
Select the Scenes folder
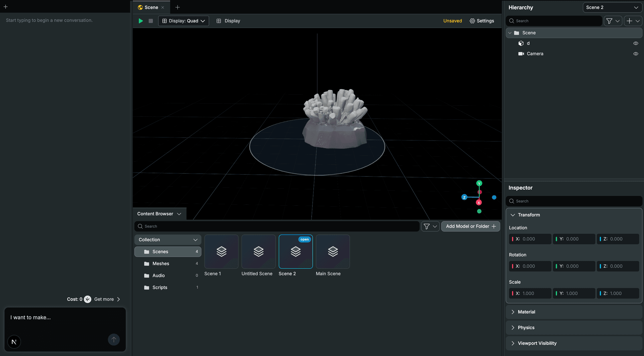coord(168,252)
